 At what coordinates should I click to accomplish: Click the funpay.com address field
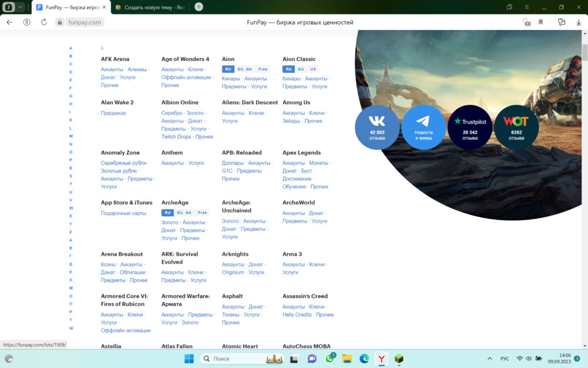tap(84, 22)
